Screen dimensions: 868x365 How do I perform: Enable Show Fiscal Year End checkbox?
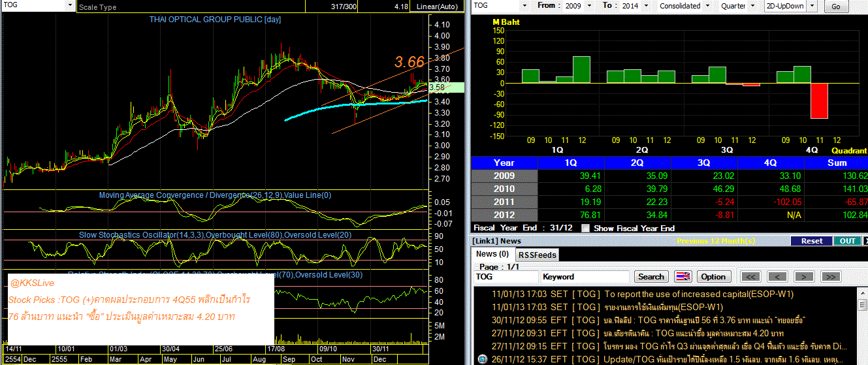[586, 229]
